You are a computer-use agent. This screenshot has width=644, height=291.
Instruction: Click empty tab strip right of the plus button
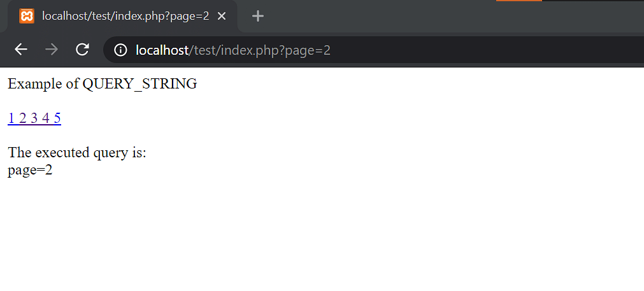[382, 16]
